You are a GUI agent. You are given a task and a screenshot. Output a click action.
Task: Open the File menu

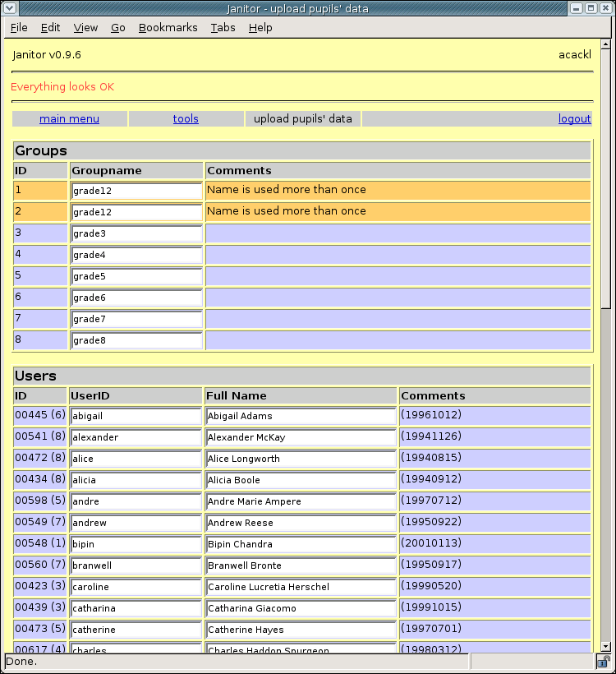19,27
